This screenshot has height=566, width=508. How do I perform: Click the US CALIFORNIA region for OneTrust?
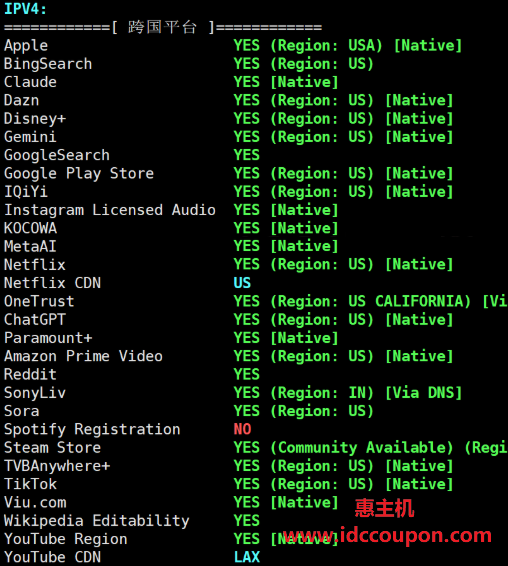[x=409, y=301]
